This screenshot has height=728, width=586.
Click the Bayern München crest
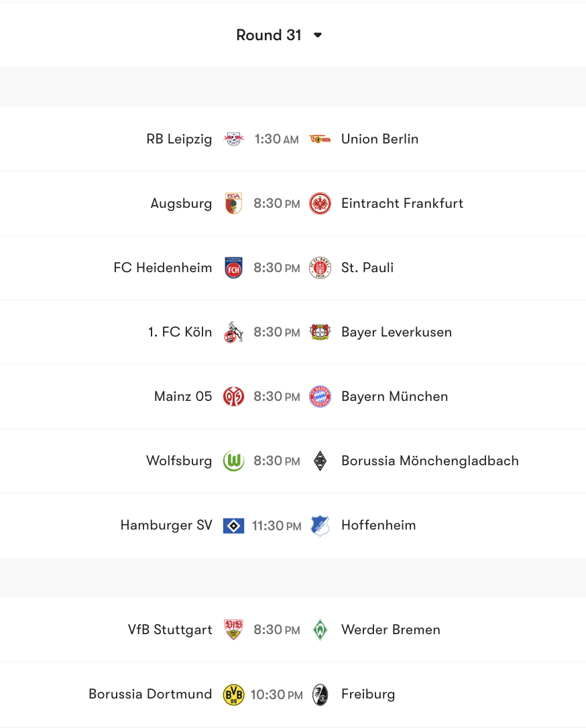pos(320,396)
